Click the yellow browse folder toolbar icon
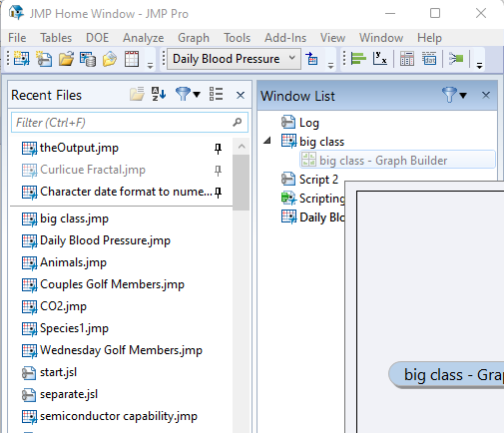 pyautogui.click(x=110, y=59)
